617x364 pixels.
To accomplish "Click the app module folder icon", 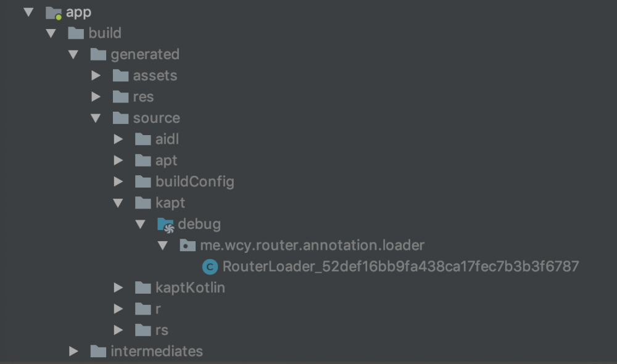I will (x=54, y=12).
